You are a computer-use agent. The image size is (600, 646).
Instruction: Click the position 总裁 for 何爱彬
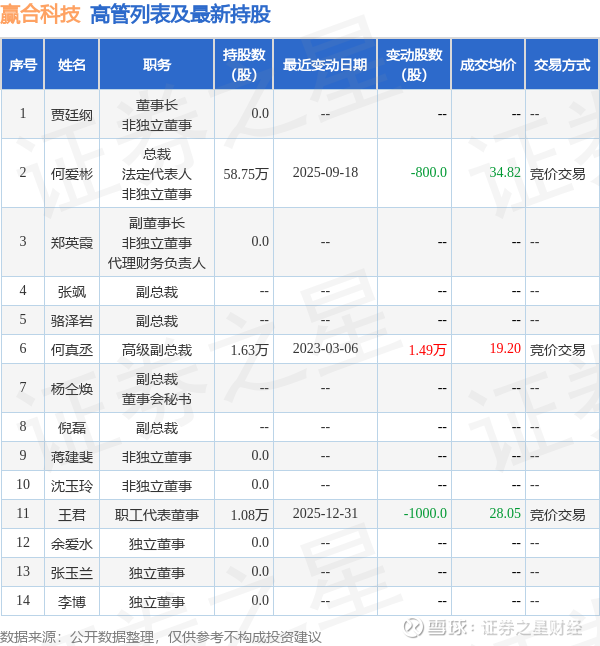pos(157,154)
